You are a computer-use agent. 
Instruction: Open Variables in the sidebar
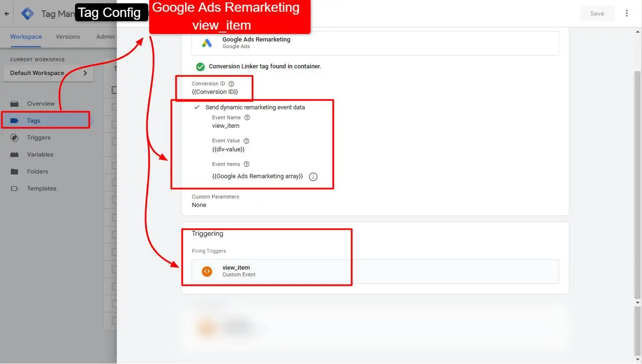tap(40, 155)
